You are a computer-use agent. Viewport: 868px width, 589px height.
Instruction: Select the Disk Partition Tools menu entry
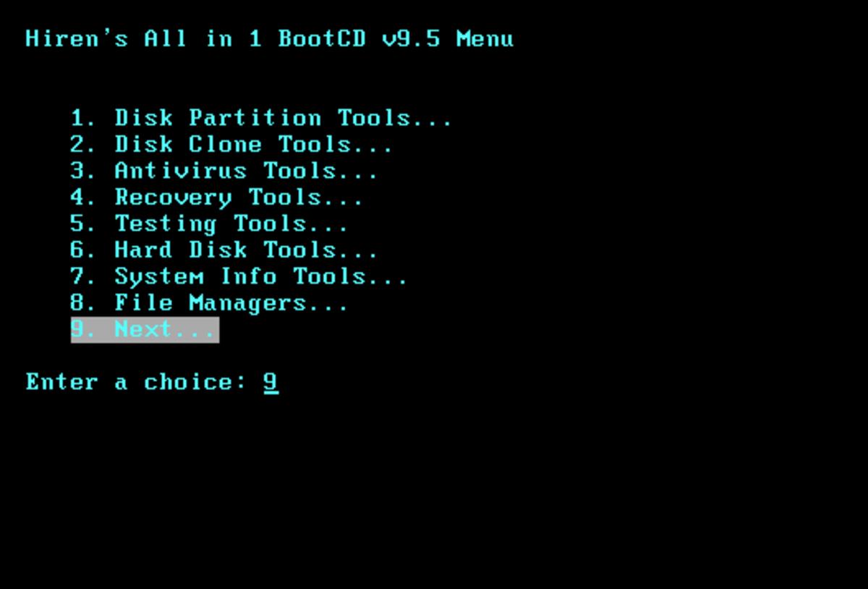261,118
